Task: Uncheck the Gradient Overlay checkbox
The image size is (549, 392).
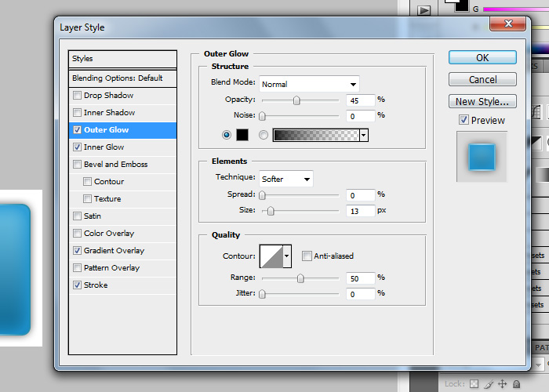Action: (x=77, y=251)
